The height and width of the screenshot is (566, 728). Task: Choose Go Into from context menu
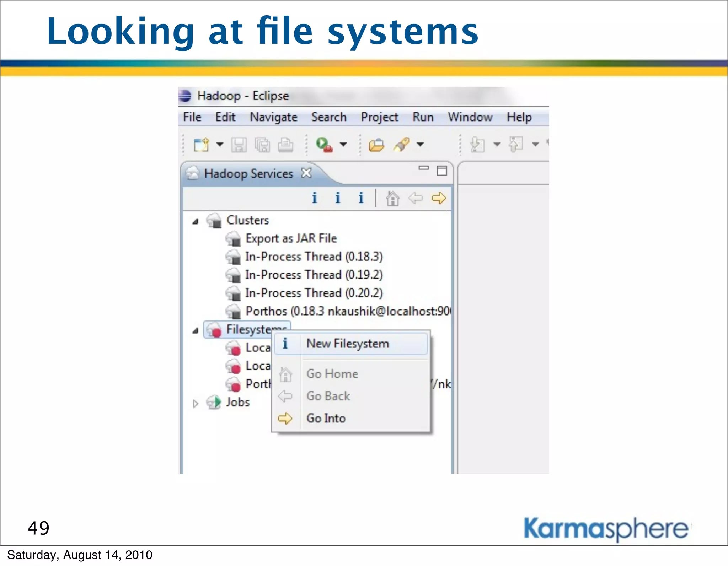click(x=350, y=418)
